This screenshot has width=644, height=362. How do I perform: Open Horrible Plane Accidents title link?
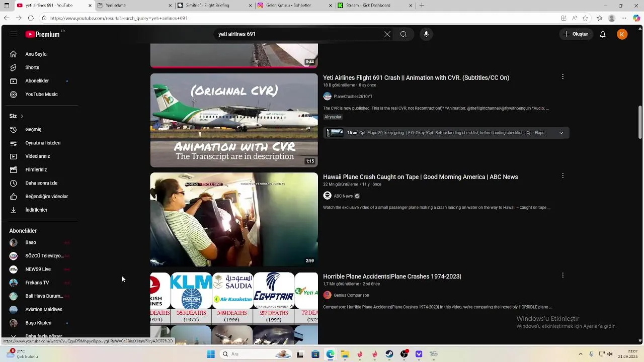coord(392,277)
